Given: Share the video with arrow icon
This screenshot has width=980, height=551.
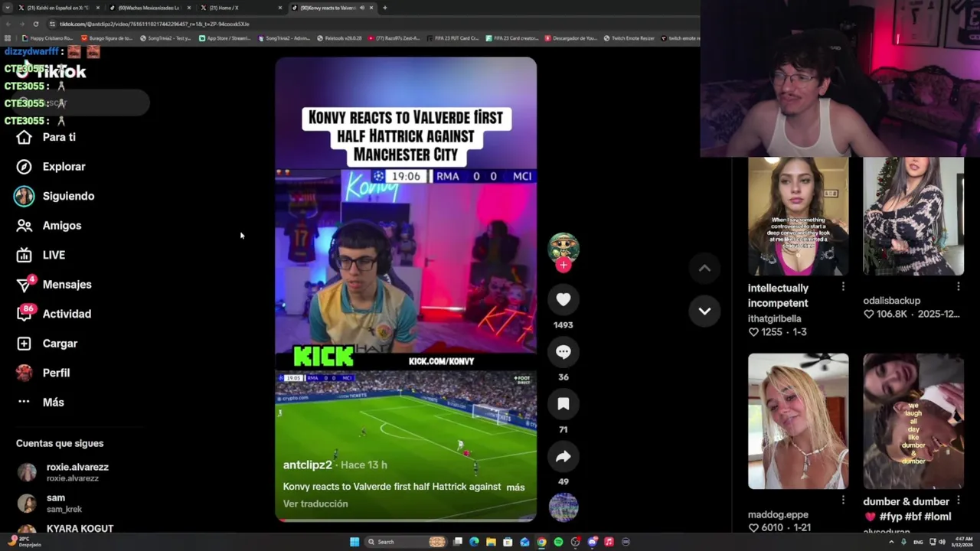Looking at the screenshot, I should (x=563, y=456).
